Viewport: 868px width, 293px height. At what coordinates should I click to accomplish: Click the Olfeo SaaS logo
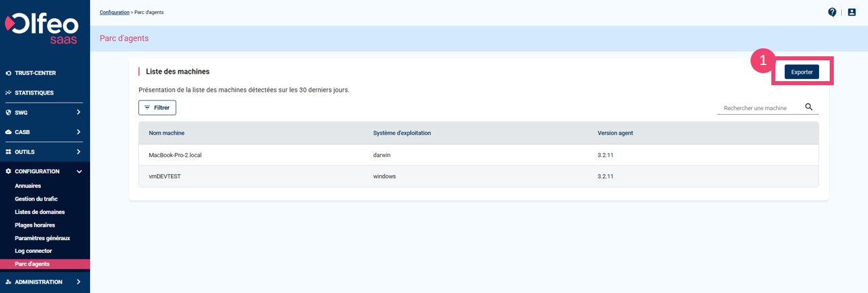tap(42, 28)
